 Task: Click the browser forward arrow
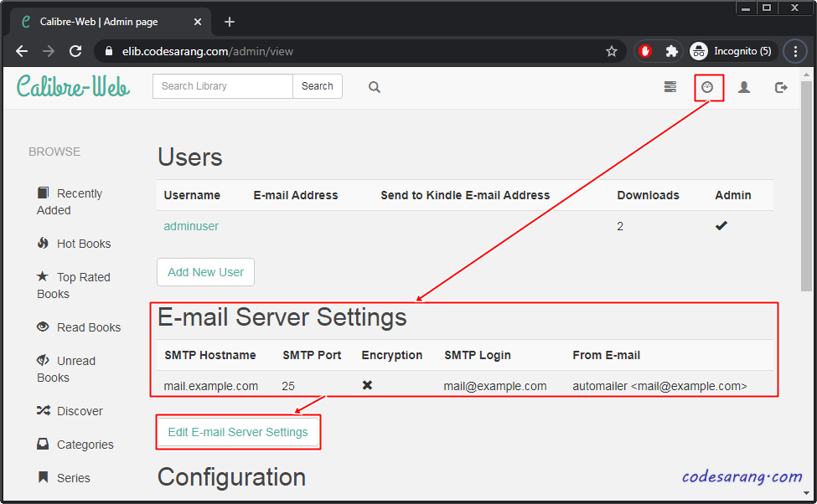(49, 51)
